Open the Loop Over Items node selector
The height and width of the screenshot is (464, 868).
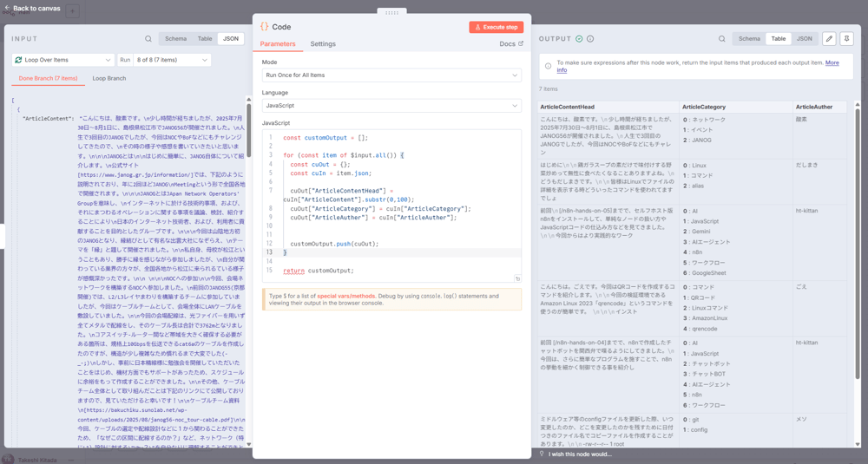[x=62, y=60]
